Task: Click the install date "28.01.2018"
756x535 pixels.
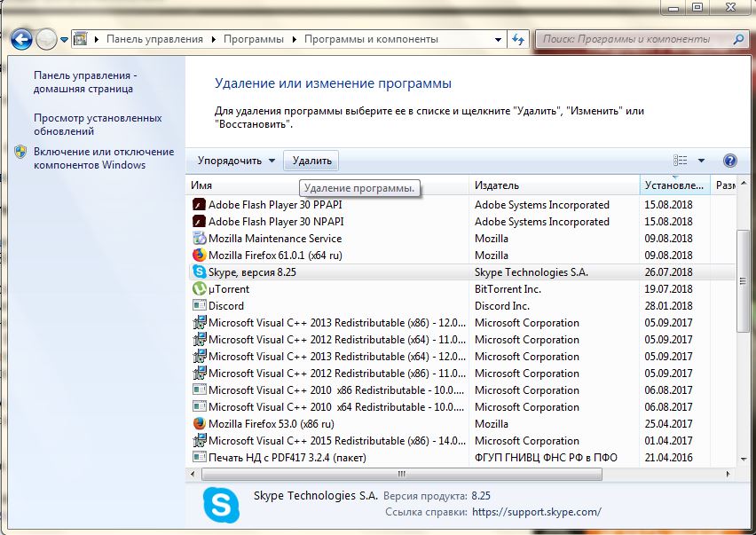Action: click(668, 306)
